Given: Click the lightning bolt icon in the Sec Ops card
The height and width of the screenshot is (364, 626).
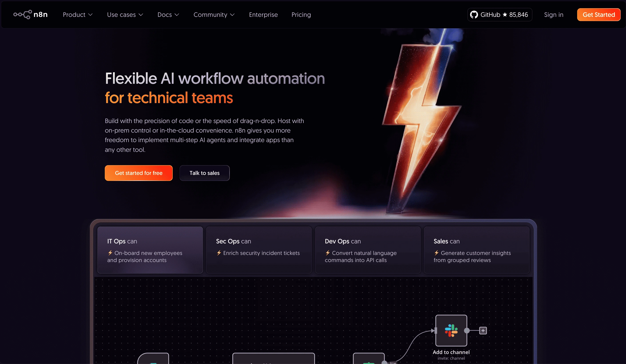Looking at the screenshot, I should pyautogui.click(x=219, y=253).
